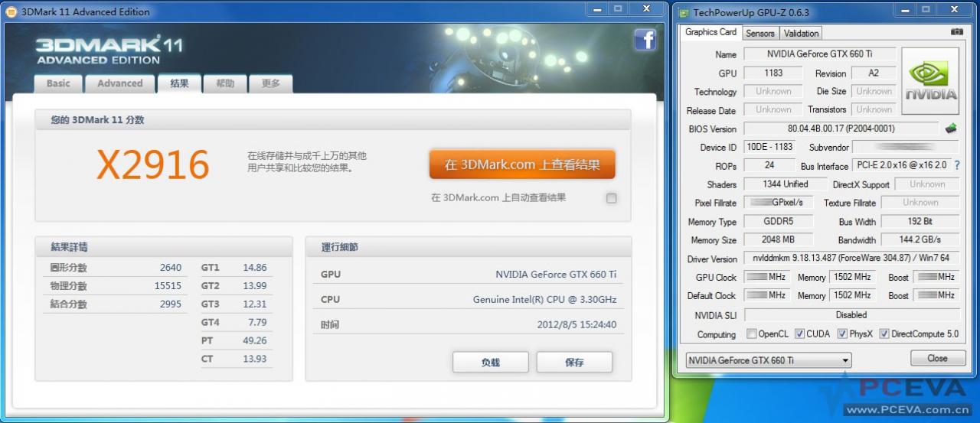Select the 结果 tab

click(x=179, y=83)
